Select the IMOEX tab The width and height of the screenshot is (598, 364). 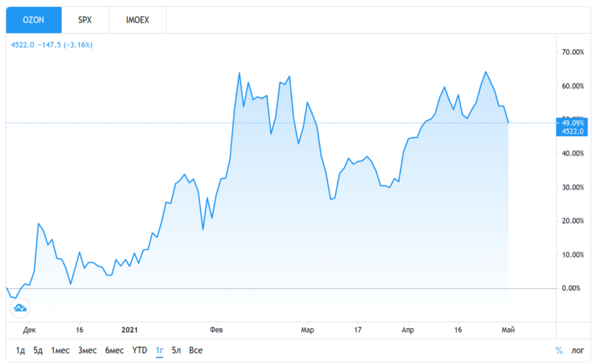[x=137, y=20]
